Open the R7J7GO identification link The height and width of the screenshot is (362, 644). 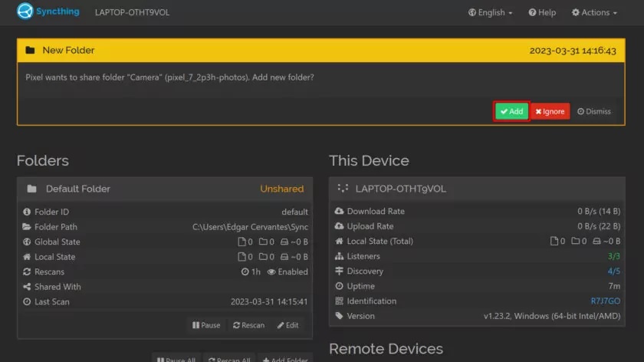[x=606, y=301]
